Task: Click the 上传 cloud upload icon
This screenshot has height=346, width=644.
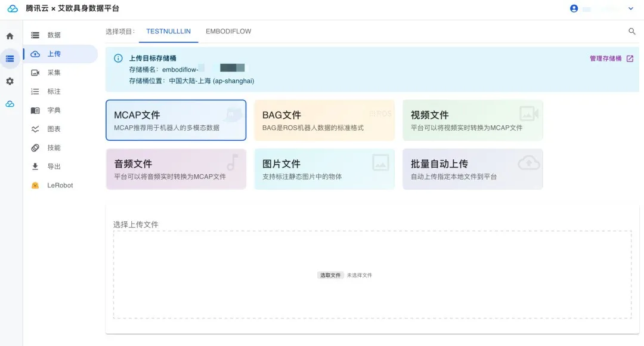Action: click(35, 54)
